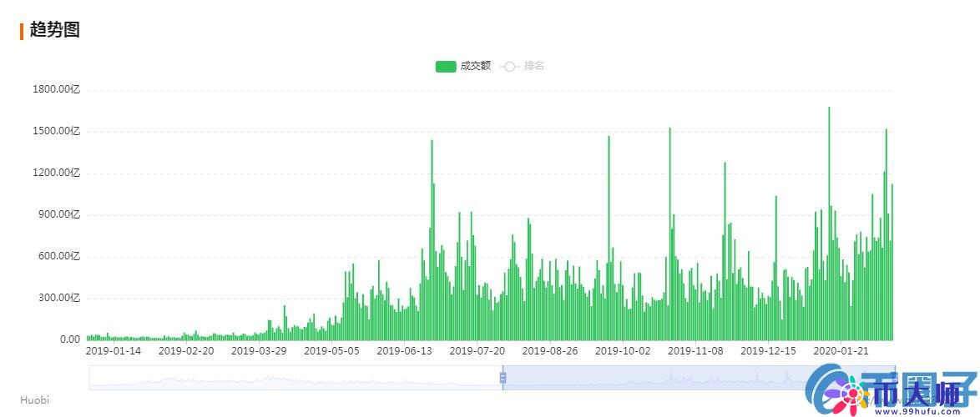Viewport: 980px width, 417px height.
Task: Click the 900.00亿 y-axis label
Action: (58, 214)
